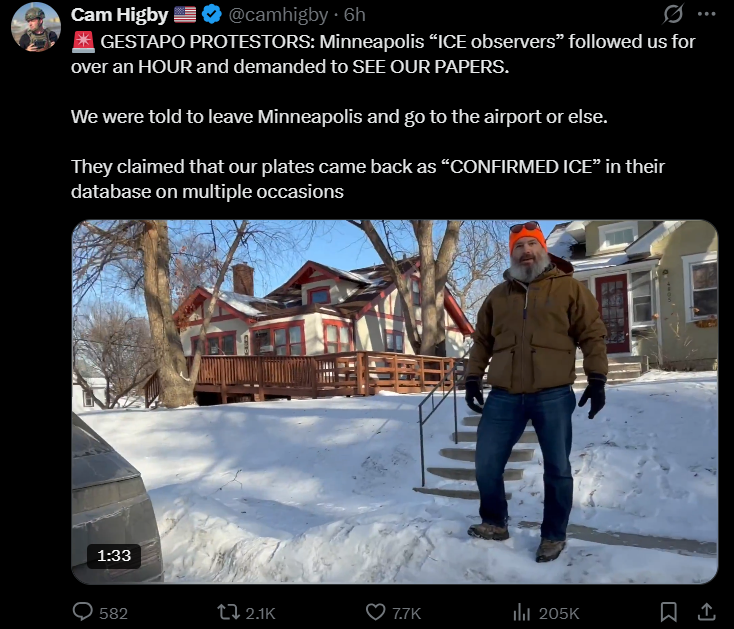This screenshot has width=734, height=629.
Task: Click the blue verified checkmark badge
Action: [x=212, y=15]
